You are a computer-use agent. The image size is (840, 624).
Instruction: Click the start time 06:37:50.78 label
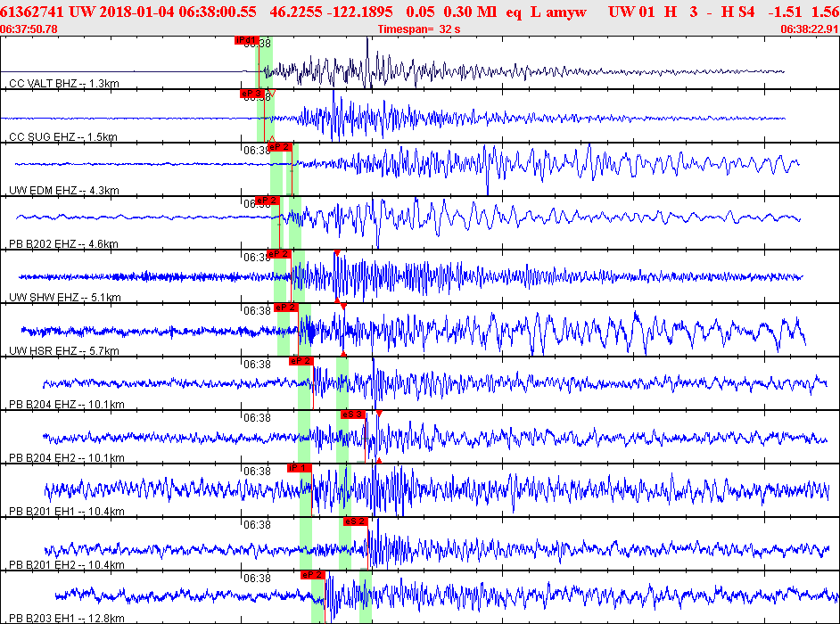pyautogui.click(x=30, y=29)
